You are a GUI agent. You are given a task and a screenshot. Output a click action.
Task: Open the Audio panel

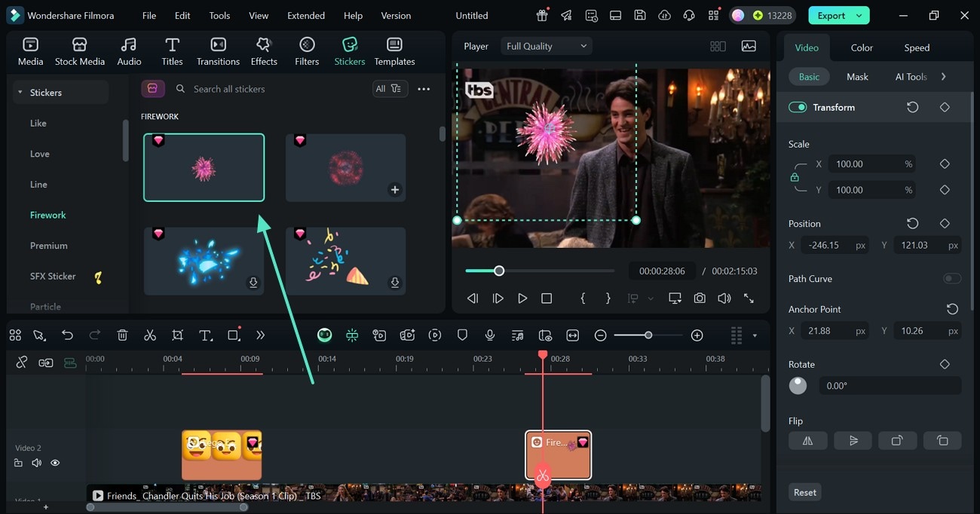(129, 51)
